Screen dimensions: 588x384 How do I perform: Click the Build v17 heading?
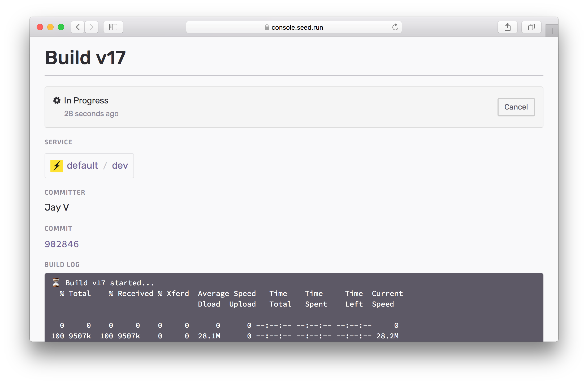coord(85,58)
